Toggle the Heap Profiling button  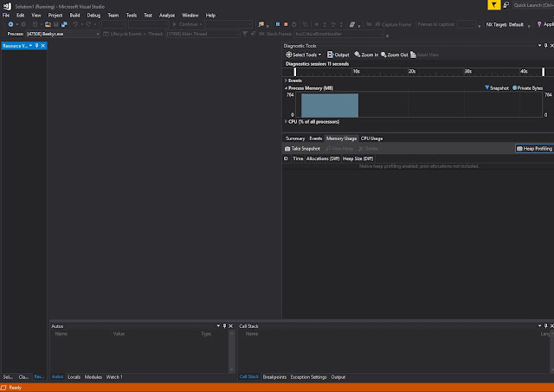[534, 149]
